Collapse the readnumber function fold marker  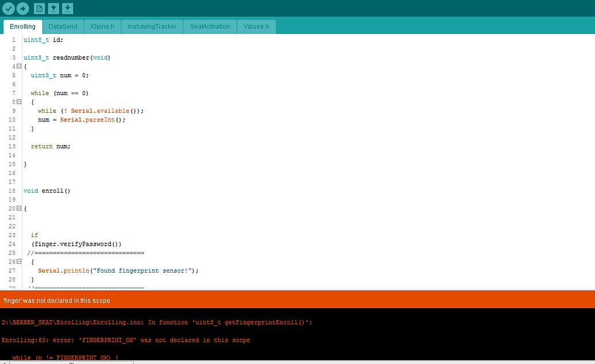[x=18, y=66]
